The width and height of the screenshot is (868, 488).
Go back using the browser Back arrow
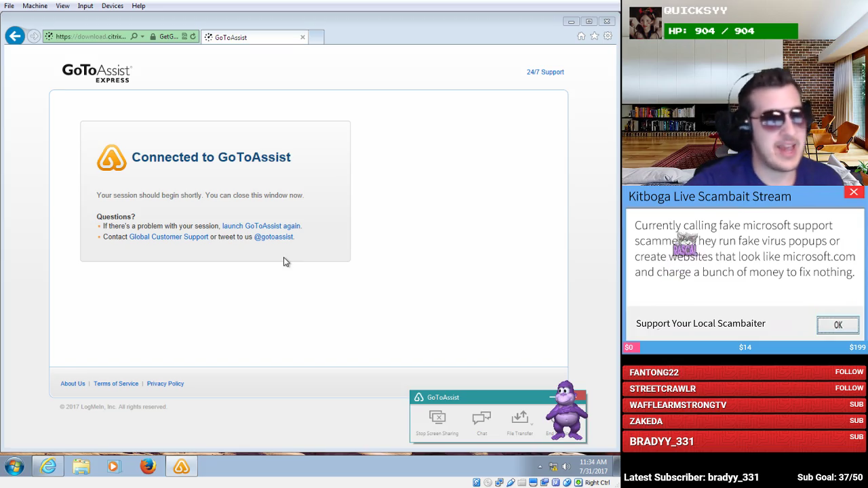pos(15,37)
